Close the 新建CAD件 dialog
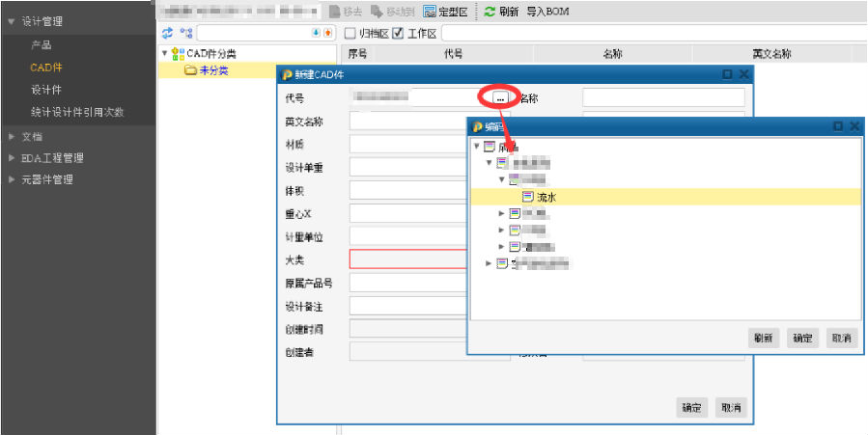Image resolution: width=868 pixels, height=435 pixels. point(744,74)
